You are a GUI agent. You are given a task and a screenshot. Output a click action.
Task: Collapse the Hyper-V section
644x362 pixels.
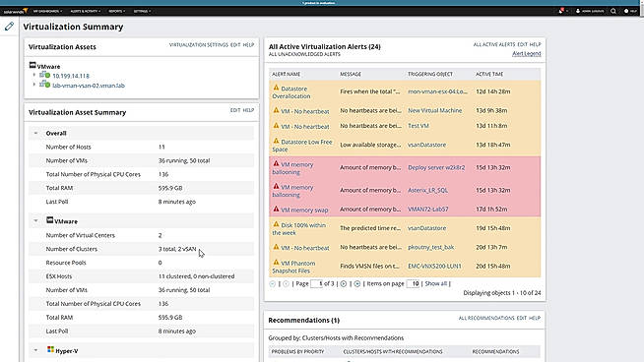pos(35,350)
